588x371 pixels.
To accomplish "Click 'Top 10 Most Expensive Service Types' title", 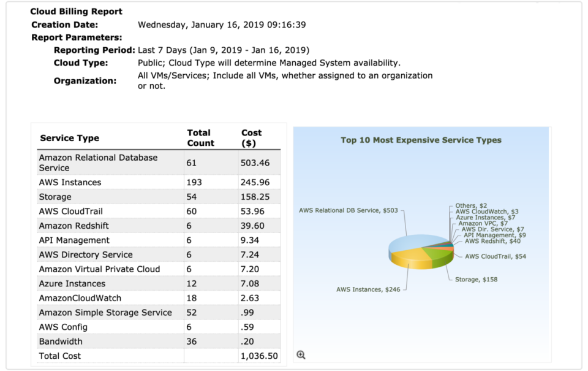I will pyautogui.click(x=421, y=140).
